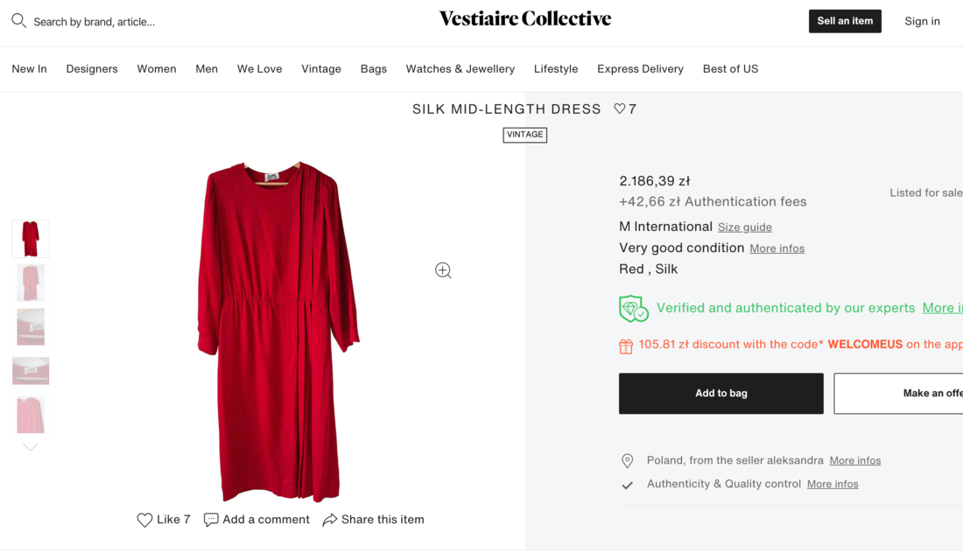Screen dimensions: 963x560
Task: Click the Share this item arrow icon
Action: tap(330, 520)
